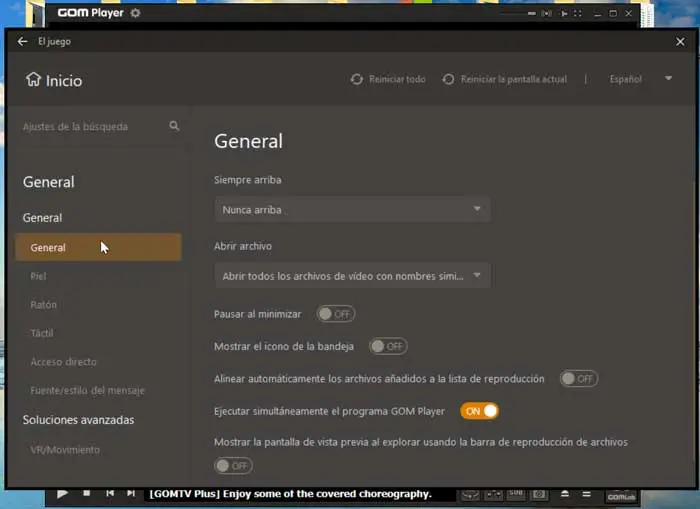The height and width of the screenshot is (509, 700).
Task: Click Soluciones avanzadas section heading
Action: [x=79, y=420]
